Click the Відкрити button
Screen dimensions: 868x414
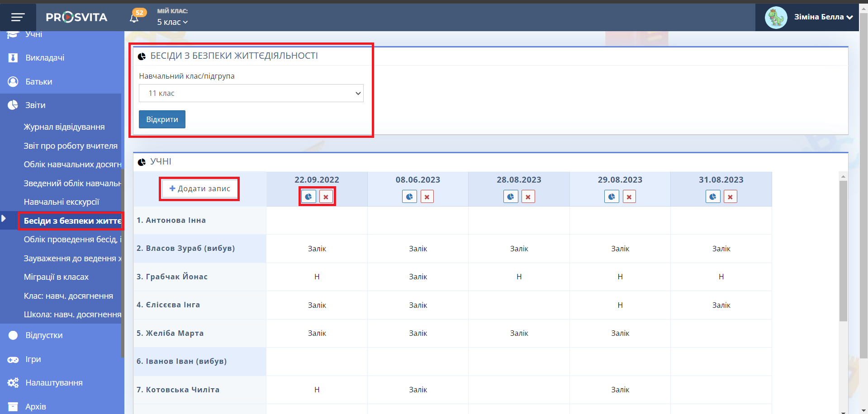[x=162, y=119]
